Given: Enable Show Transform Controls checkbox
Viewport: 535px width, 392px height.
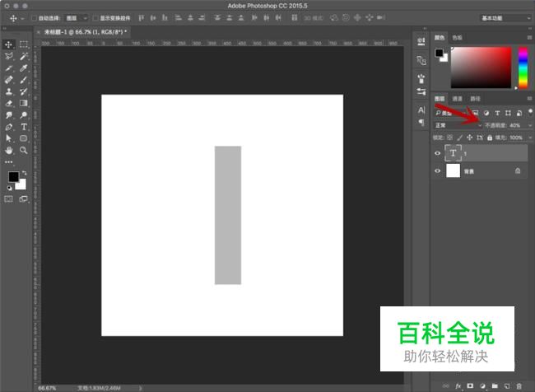Looking at the screenshot, I should click(95, 18).
